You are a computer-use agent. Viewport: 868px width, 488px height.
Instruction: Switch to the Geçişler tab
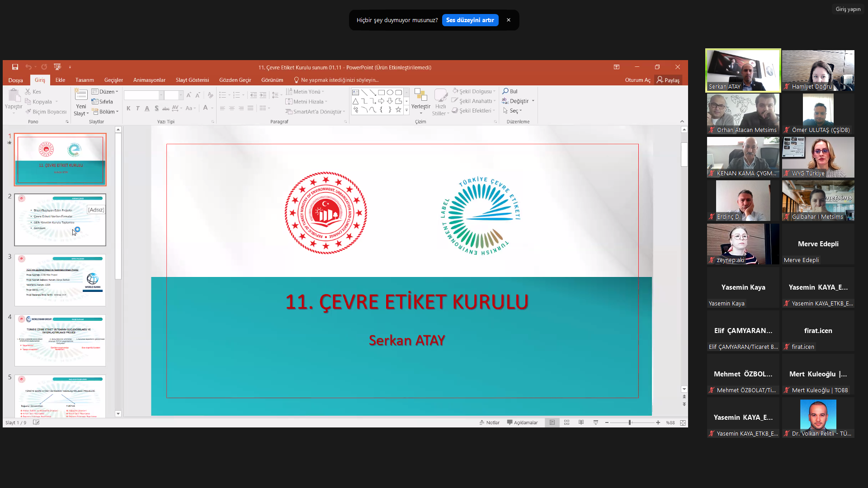point(113,80)
